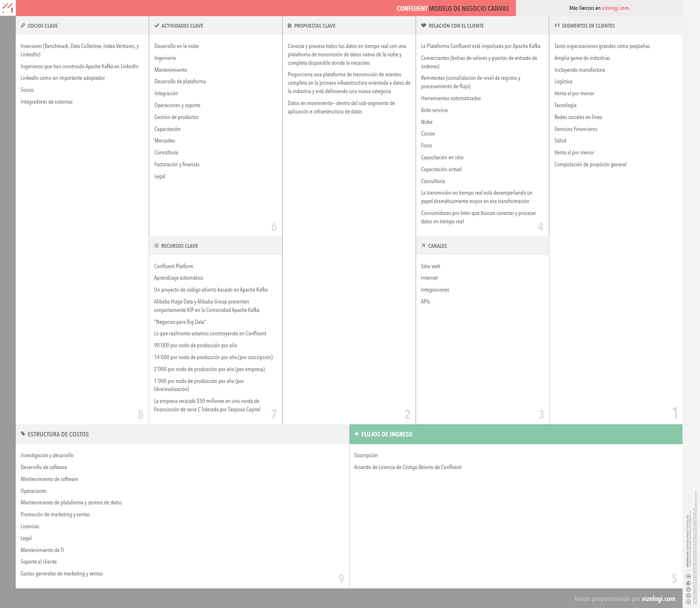Open the vizologi.com link at the bottom
Viewport: 700px width, 608px height.
pos(659,599)
